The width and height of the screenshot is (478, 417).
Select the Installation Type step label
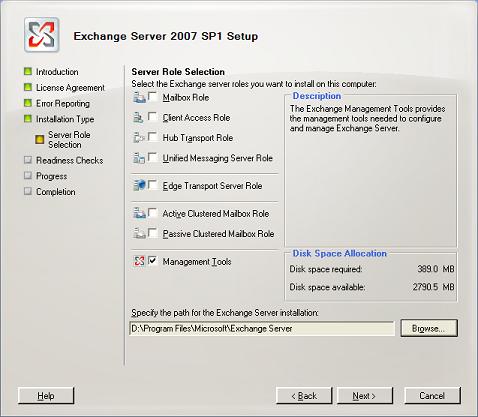65,119
